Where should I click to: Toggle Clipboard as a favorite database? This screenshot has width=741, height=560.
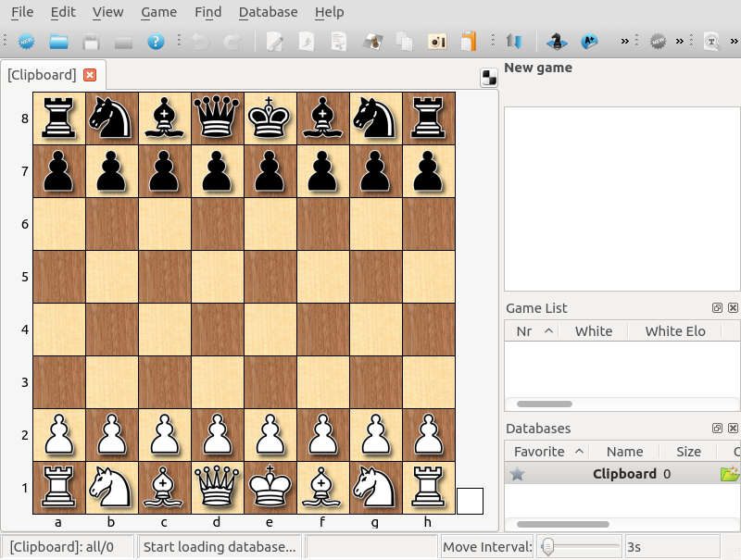[516, 473]
